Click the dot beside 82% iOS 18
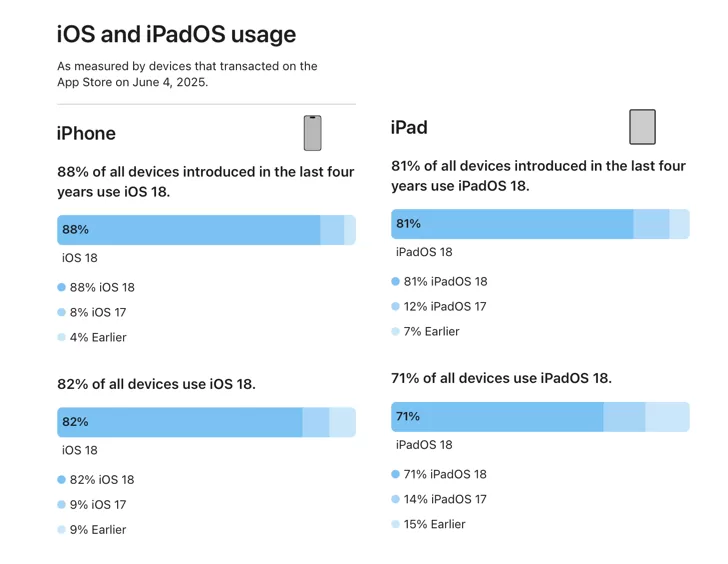The width and height of the screenshot is (728, 564). click(62, 480)
